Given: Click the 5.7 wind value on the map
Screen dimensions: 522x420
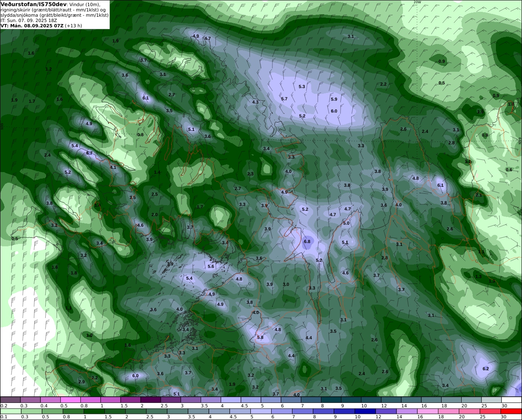Looking at the screenshot, I should [x=284, y=99].
